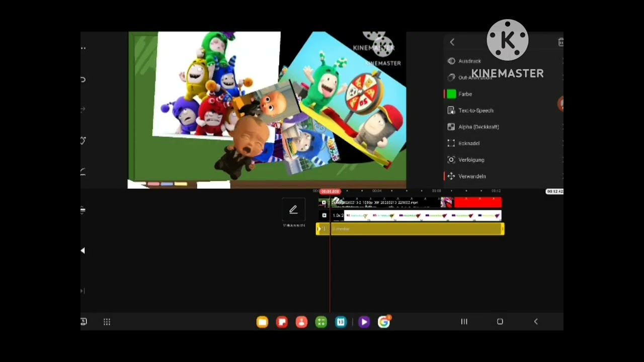Tap the pencil edit button beside the timeline
The width and height of the screenshot is (644, 362).
293,210
